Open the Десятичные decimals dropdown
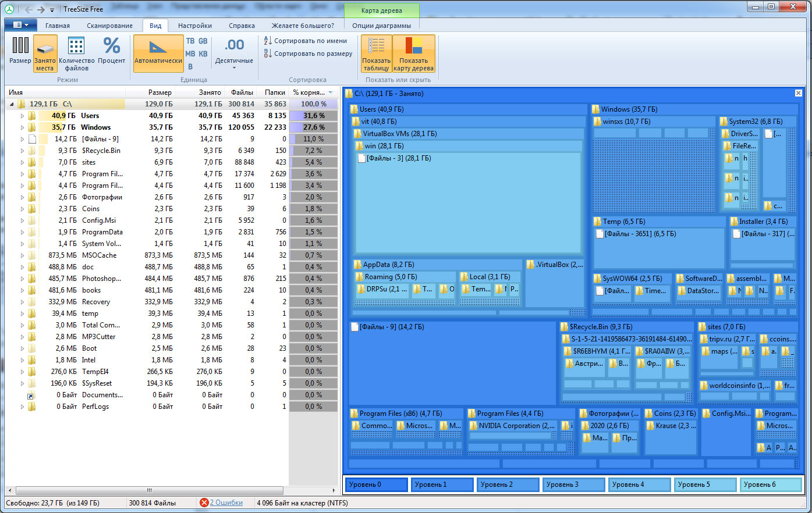 [x=234, y=53]
